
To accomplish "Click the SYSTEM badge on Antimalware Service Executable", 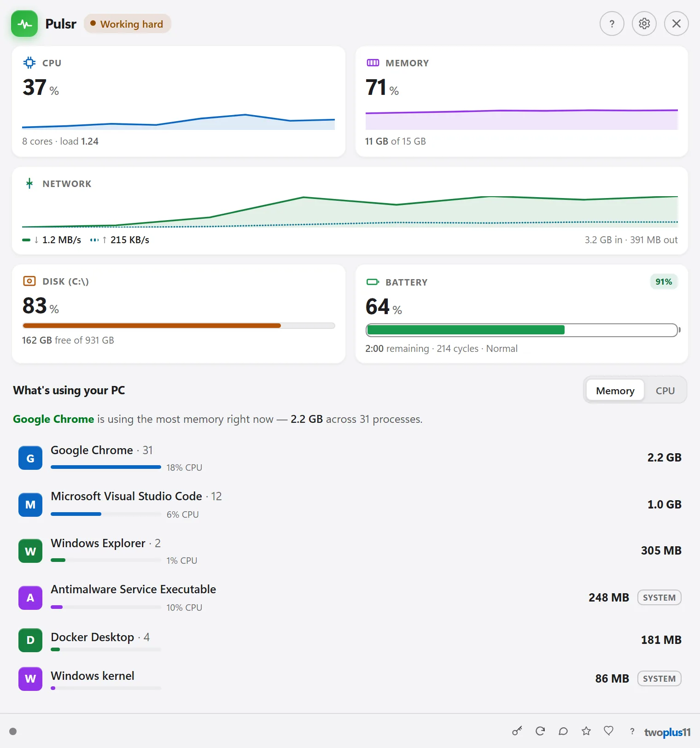I will coord(659,597).
